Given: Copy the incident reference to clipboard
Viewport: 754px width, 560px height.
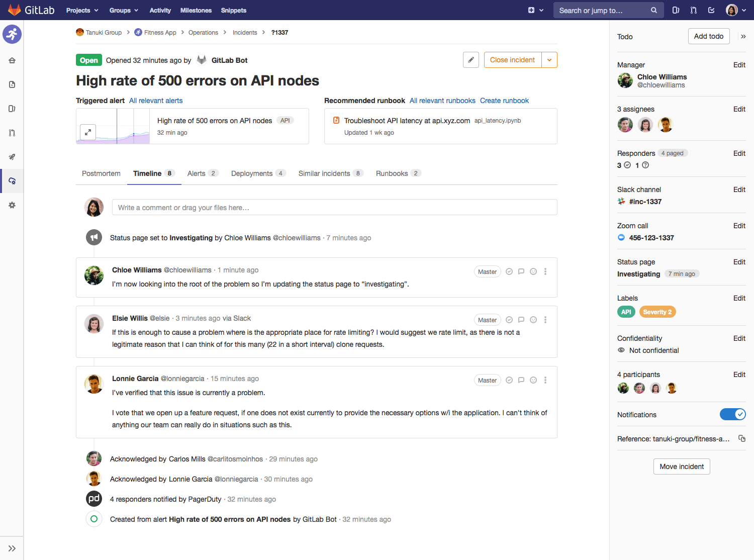Looking at the screenshot, I should click(x=741, y=438).
